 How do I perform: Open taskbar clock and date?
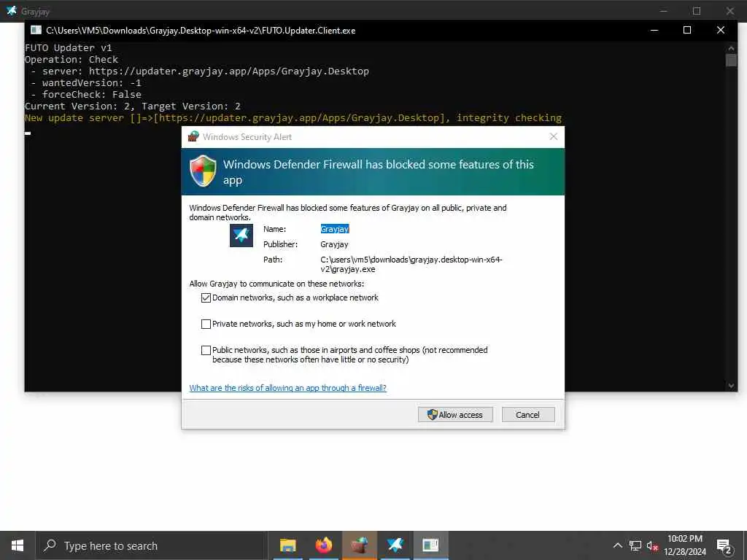(x=685, y=545)
